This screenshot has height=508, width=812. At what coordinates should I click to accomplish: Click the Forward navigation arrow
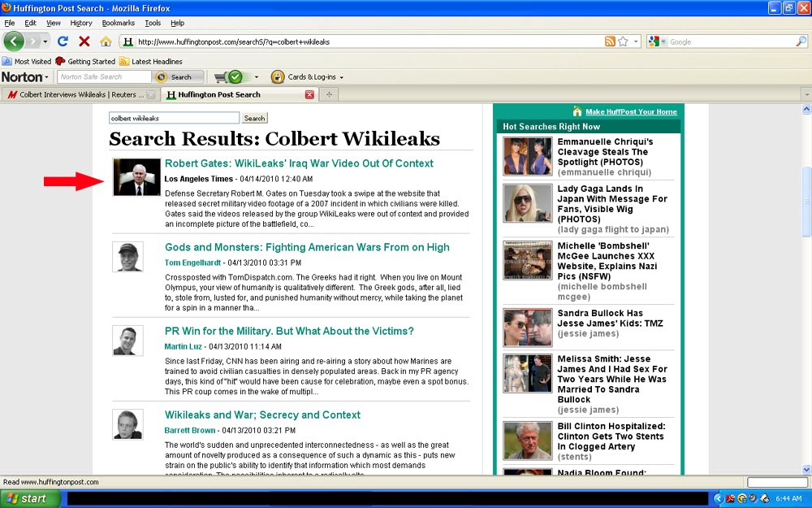click(32, 41)
